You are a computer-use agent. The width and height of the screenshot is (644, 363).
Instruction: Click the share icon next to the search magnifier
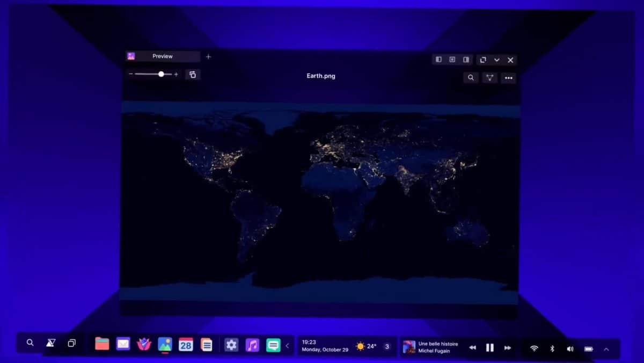click(x=489, y=78)
